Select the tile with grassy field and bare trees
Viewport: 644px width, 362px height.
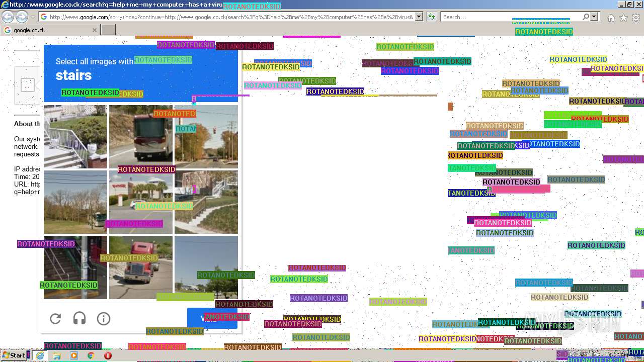point(75,202)
